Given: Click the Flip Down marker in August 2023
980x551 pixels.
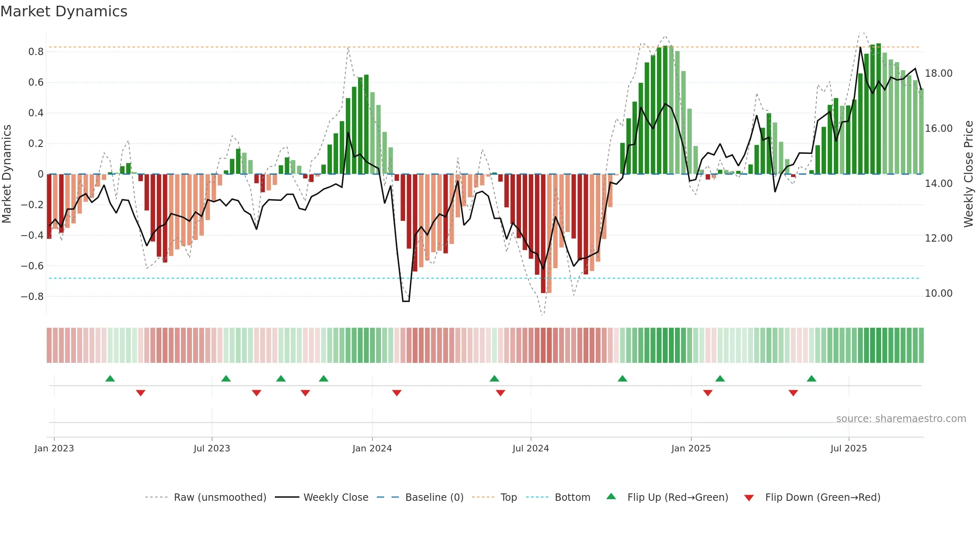Looking at the screenshot, I should 257,393.
